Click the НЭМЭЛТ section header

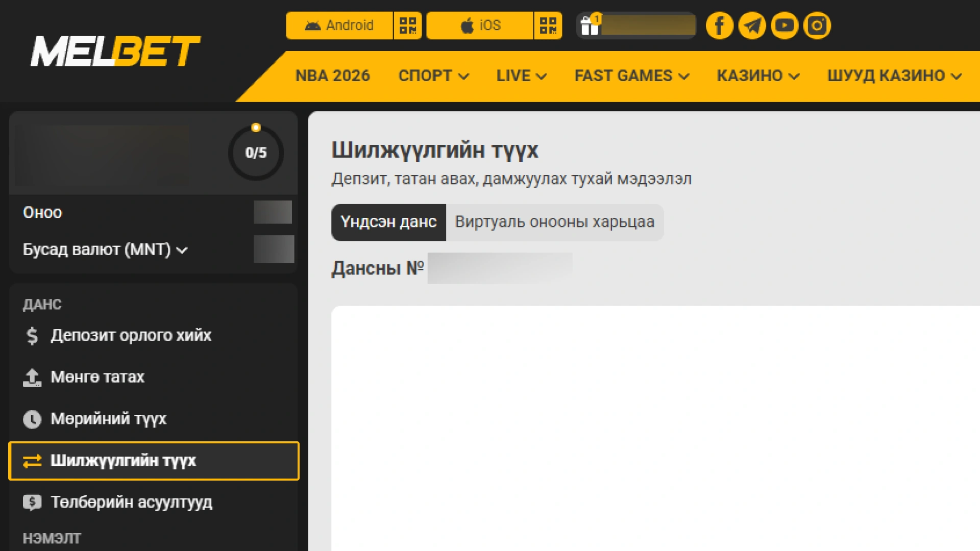point(52,538)
